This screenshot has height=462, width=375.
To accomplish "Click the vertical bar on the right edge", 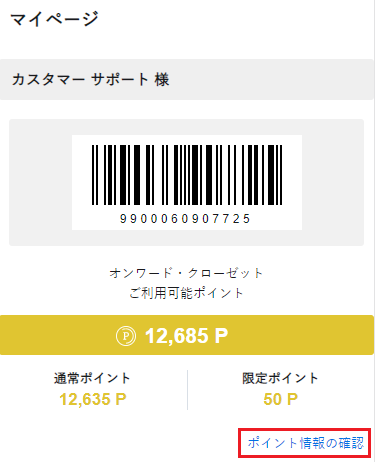I will pyautogui.click(x=374, y=230).
